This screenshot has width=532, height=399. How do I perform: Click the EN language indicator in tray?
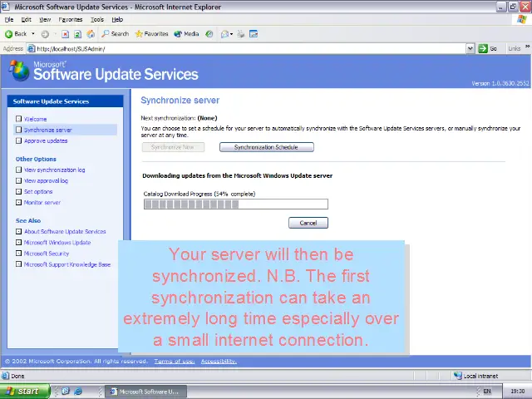coord(487,392)
